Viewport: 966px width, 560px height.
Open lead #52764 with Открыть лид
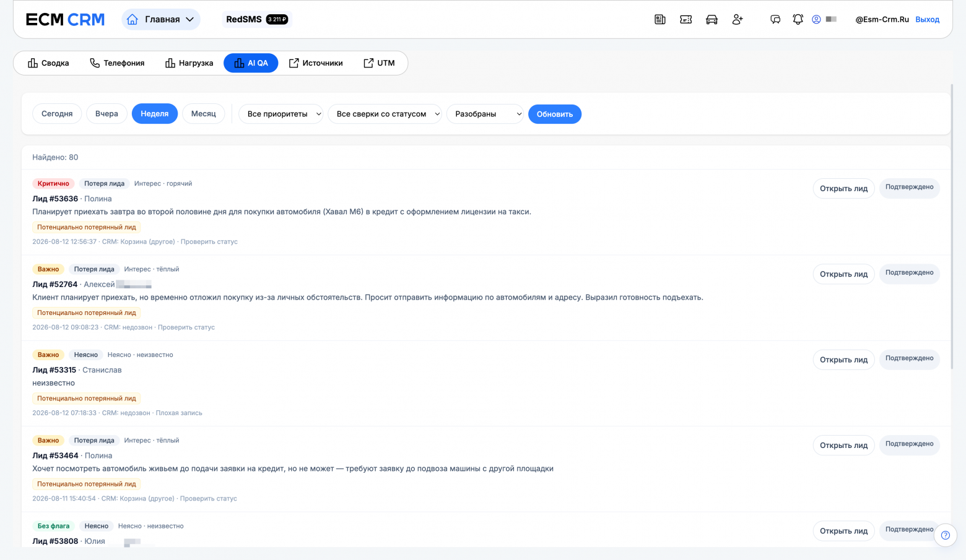(x=843, y=274)
